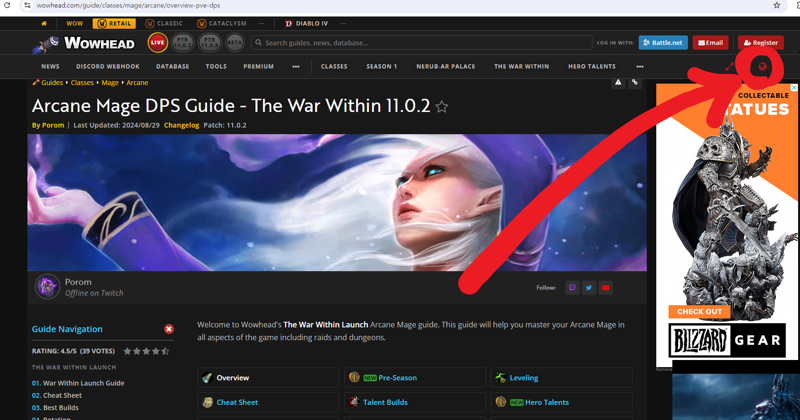Switch to the Cataclysm game tab
The height and width of the screenshot is (420, 800).
pyautogui.click(x=221, y=23)
